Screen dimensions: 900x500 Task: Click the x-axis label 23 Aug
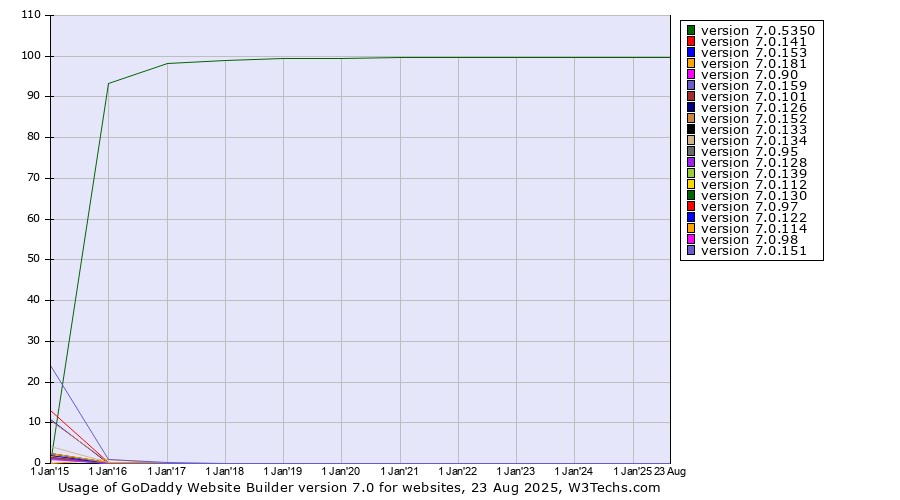(670, 471)
